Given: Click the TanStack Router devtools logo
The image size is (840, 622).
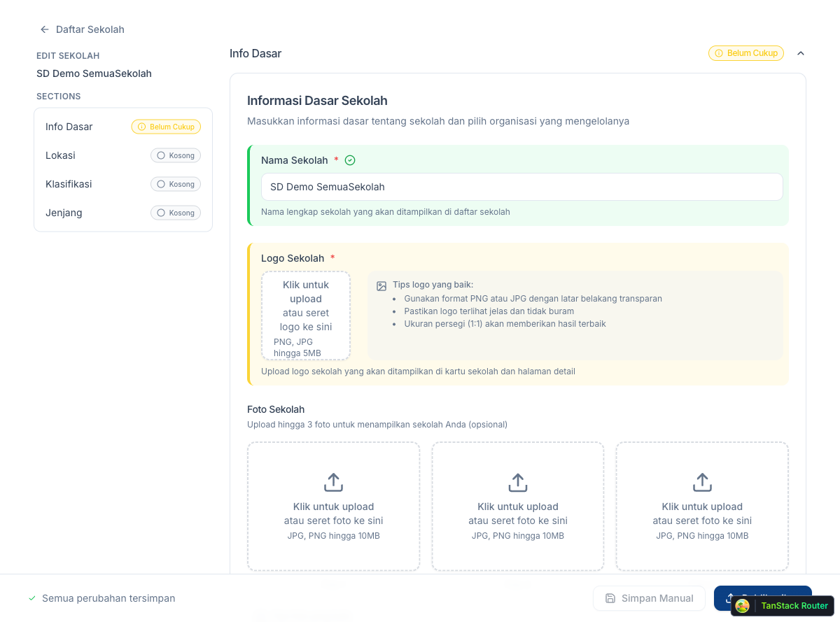Looking at the screenshot, I should tap(743, 606).
